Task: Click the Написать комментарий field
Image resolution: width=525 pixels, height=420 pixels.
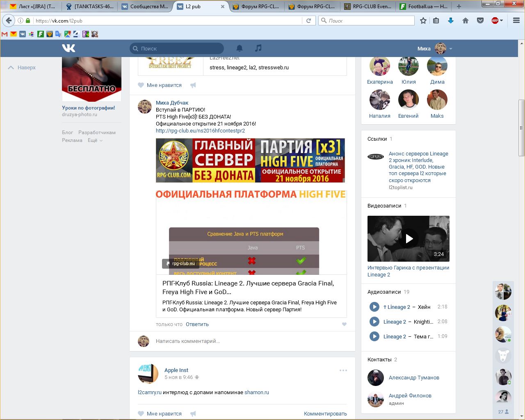Action: click(246, 341)
